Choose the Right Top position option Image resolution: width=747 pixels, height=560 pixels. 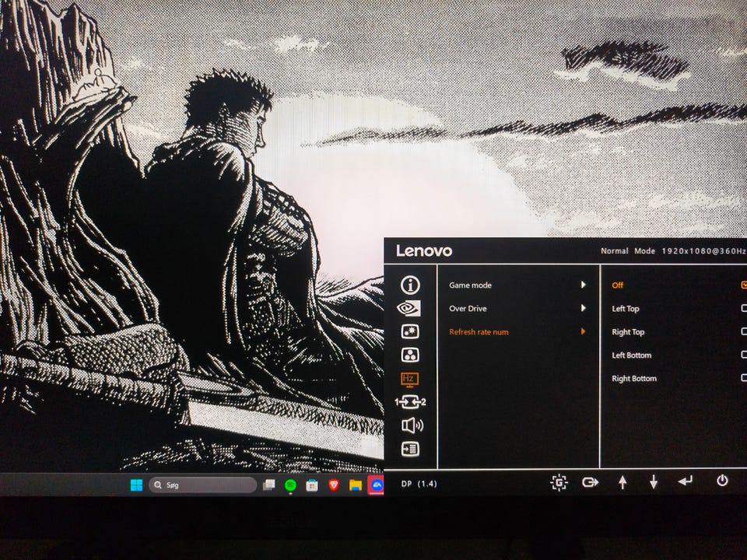[628, 332]
